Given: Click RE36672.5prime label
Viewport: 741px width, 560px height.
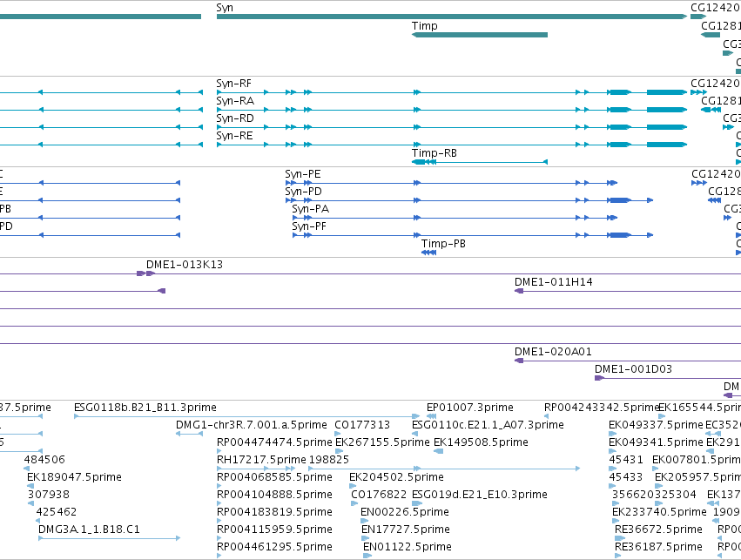Looking at the screenshot, I should tap(658, 530).
